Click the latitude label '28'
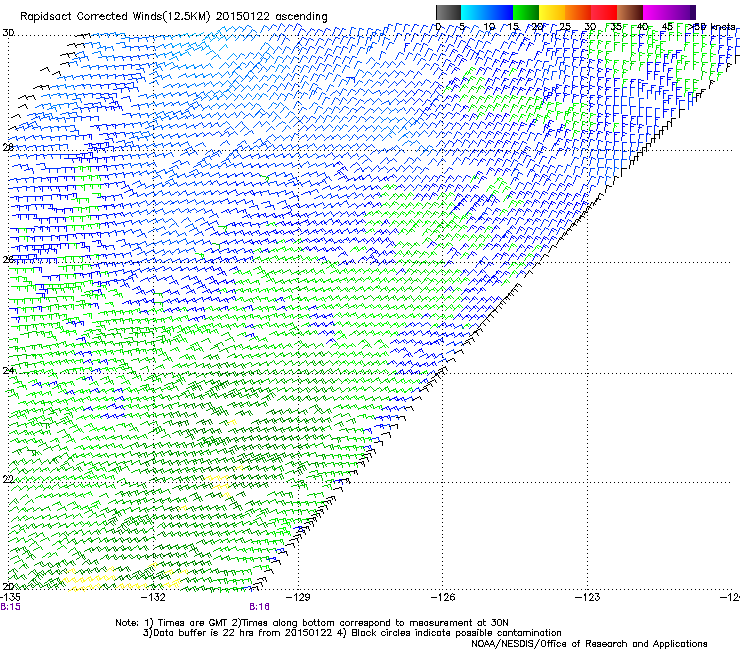Viewport: 740px width, 650px height. click(x=8, y=147)
